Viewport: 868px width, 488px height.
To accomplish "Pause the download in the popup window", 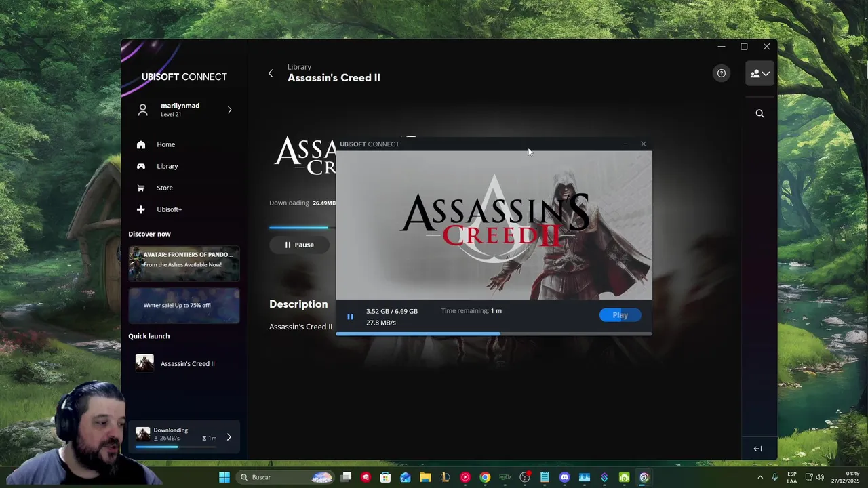I will [x=350, y=317].
